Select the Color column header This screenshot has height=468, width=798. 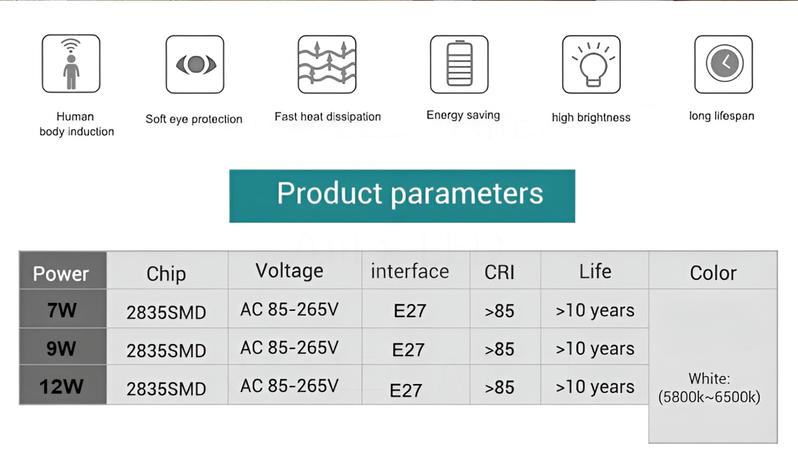713,271
